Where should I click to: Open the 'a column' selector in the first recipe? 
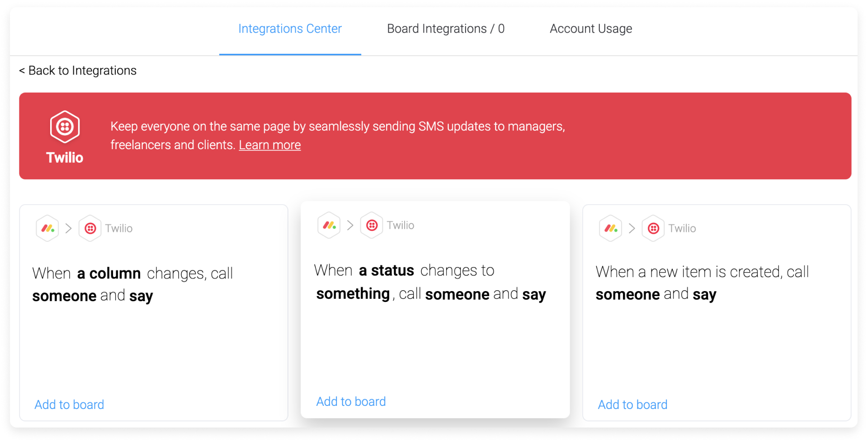pos(108,273)
